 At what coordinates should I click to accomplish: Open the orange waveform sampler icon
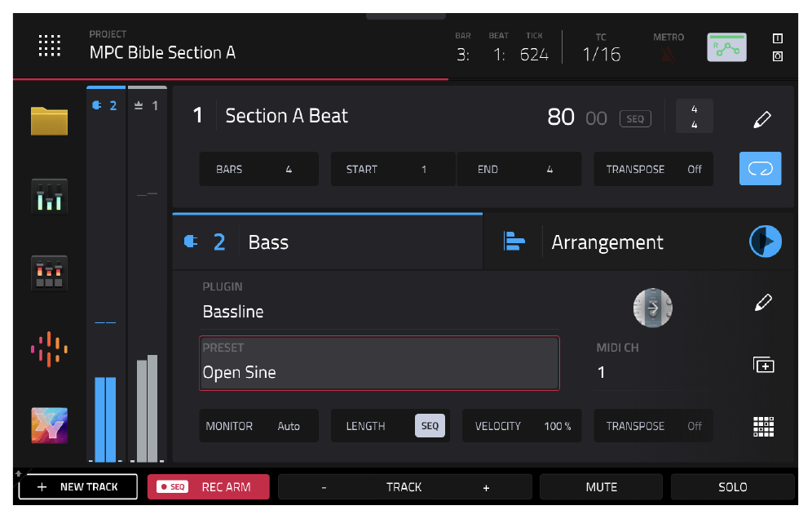point(49,349)
